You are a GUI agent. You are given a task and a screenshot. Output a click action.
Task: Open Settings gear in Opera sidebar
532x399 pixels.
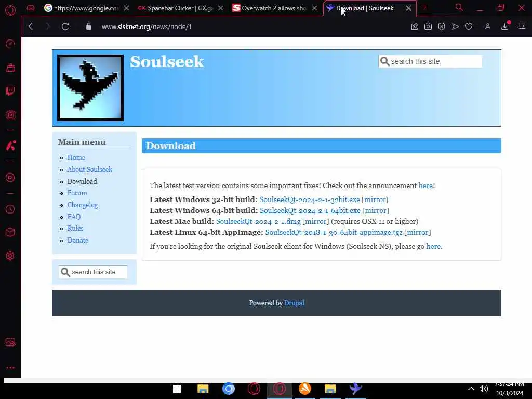(x=10, y=256)
